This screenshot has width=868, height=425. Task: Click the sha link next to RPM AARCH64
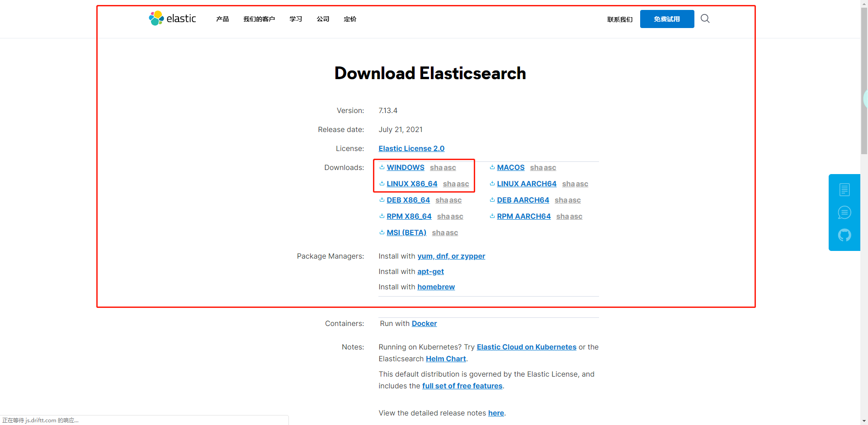[x=562, y=216]
